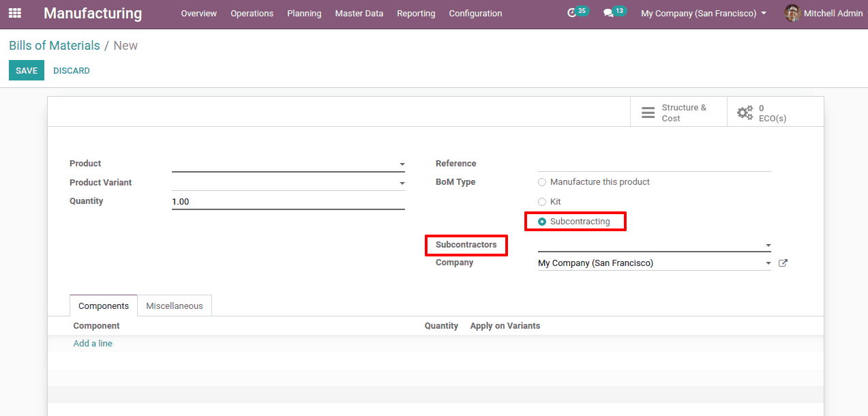868x416 pixels.
Task: Select the Subcontracting radio option
Action: click(542, 222)
